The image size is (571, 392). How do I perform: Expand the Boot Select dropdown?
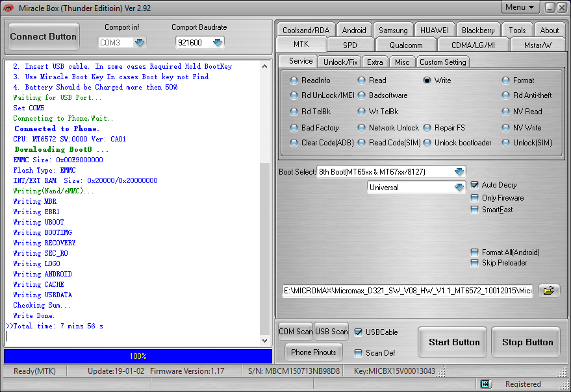(459, 171)
